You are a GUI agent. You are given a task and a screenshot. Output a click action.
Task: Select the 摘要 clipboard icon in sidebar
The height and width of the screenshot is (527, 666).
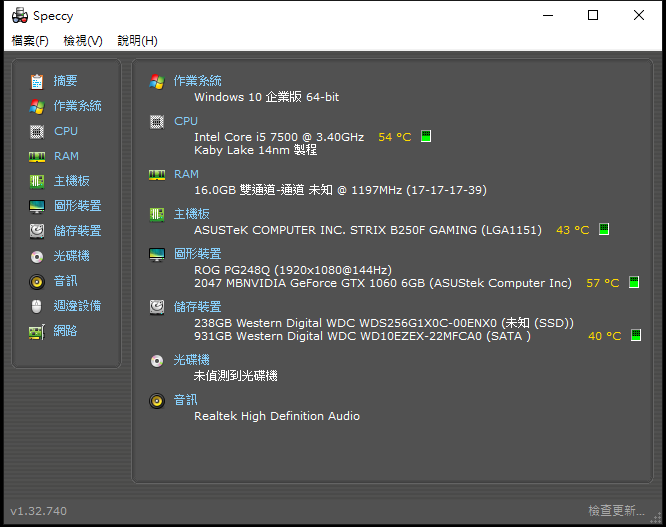coord(37,82)
